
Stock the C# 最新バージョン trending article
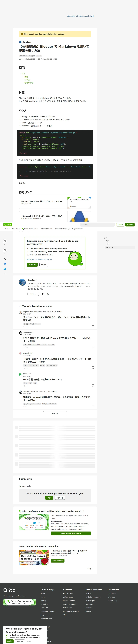click(93, 368)
